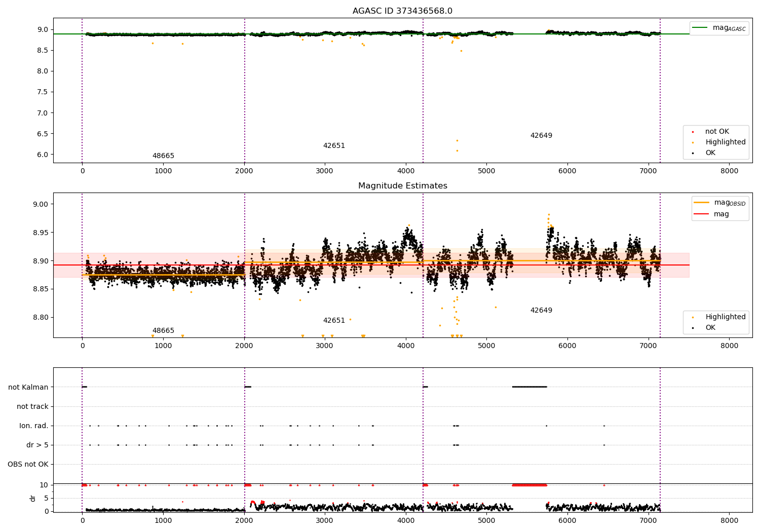Image resolution: width=760 pixels, height=532 pixels.
Task: Click the 'Magnitude Estimates' plot title
Action: pos(402,185)
